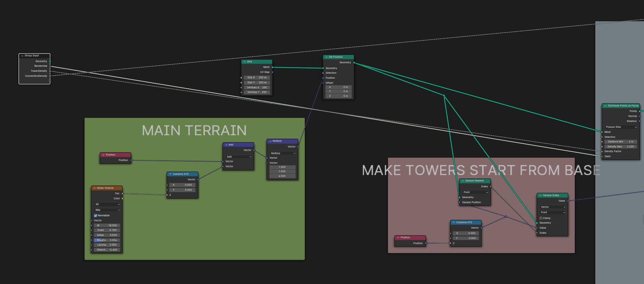This screenshot has height=284, width=644.
Task: Click the Index output socket on Sample Nearest
Action: click(x=490, y=187)
